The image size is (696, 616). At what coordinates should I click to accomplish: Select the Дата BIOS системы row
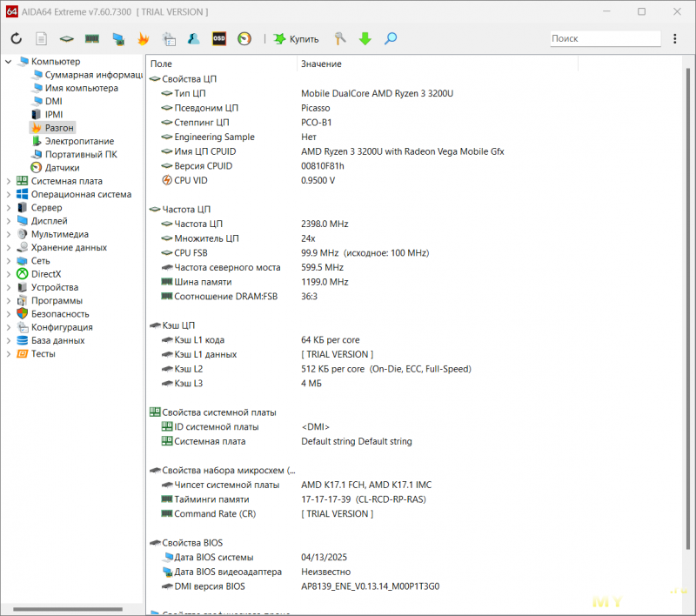coord(254,558)
